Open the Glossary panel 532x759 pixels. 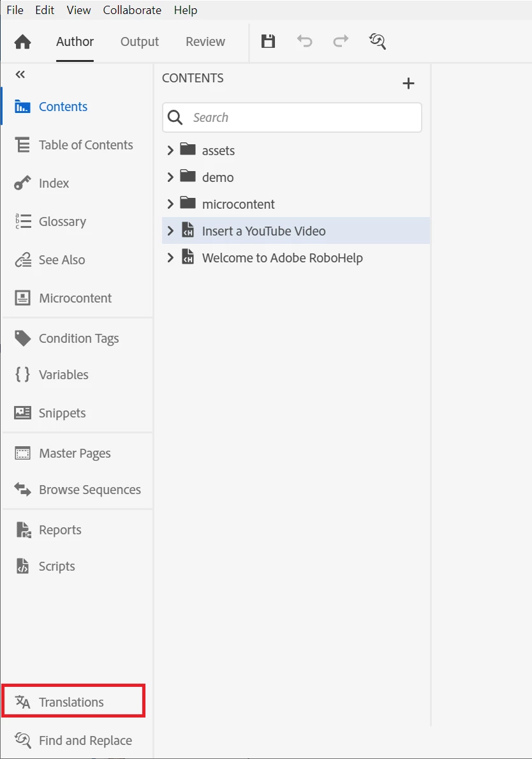point(77,222)
